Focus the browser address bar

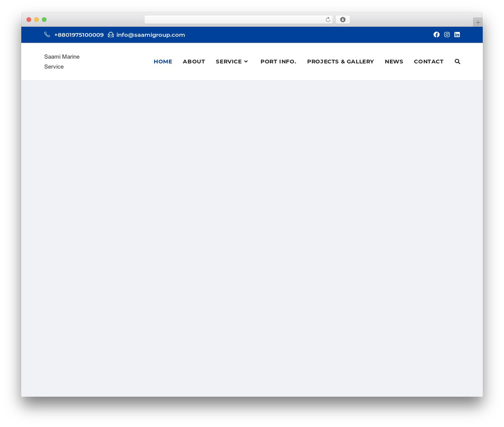(239, 20)
